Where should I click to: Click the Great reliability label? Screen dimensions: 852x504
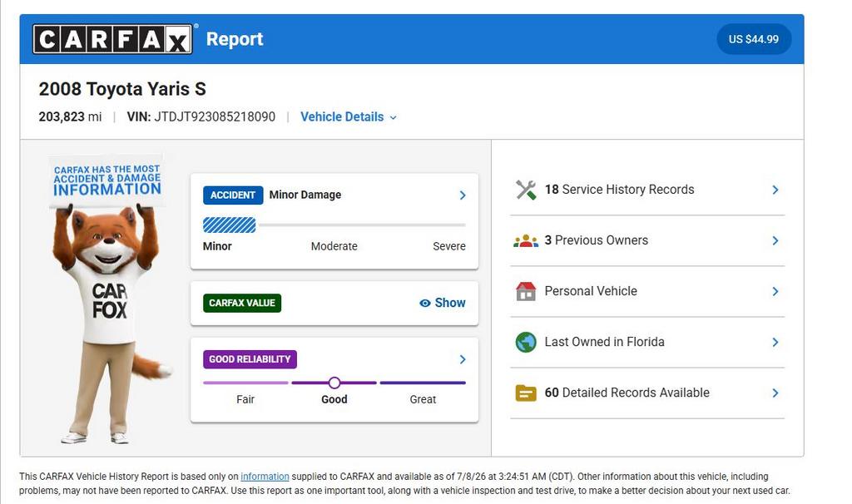pos(423,400)
